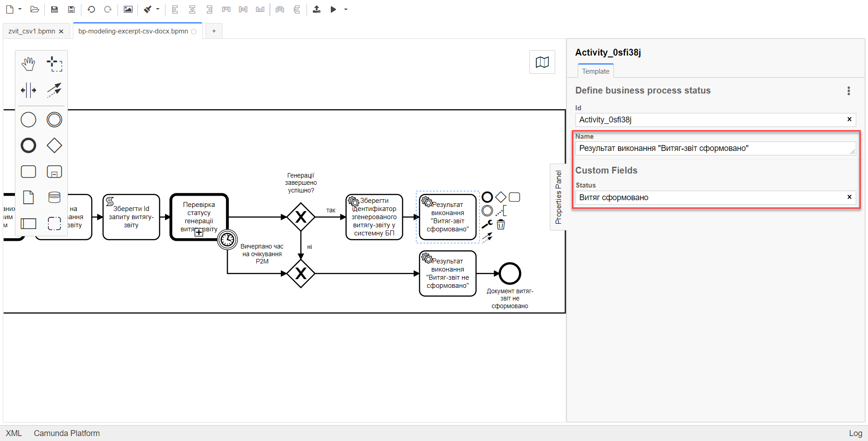Save the diagram using the save icon
Viewport: 868px width, 441px height.
pyautogui.click(x=54, y=9)
